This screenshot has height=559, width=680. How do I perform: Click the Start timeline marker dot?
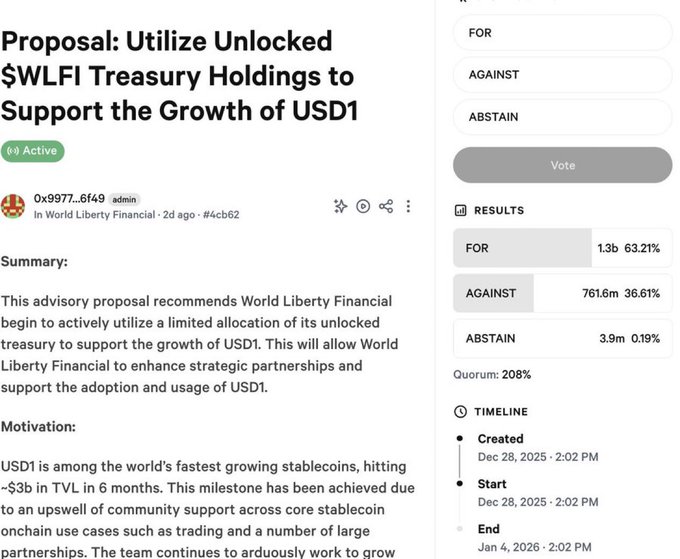pos(460,485)
